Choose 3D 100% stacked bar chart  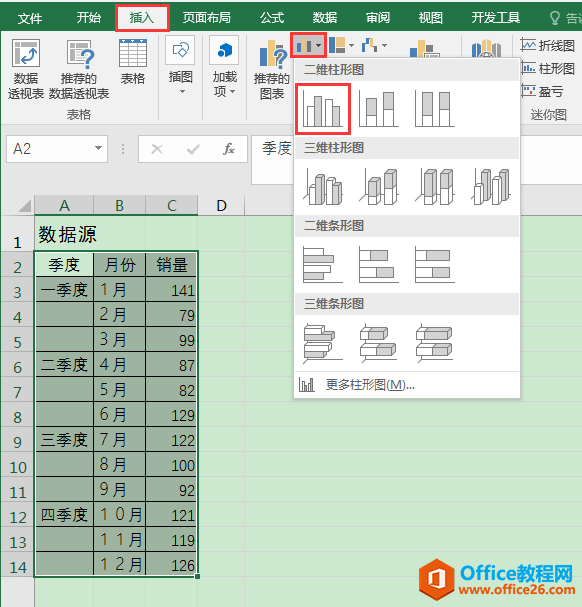pos(434,343)
